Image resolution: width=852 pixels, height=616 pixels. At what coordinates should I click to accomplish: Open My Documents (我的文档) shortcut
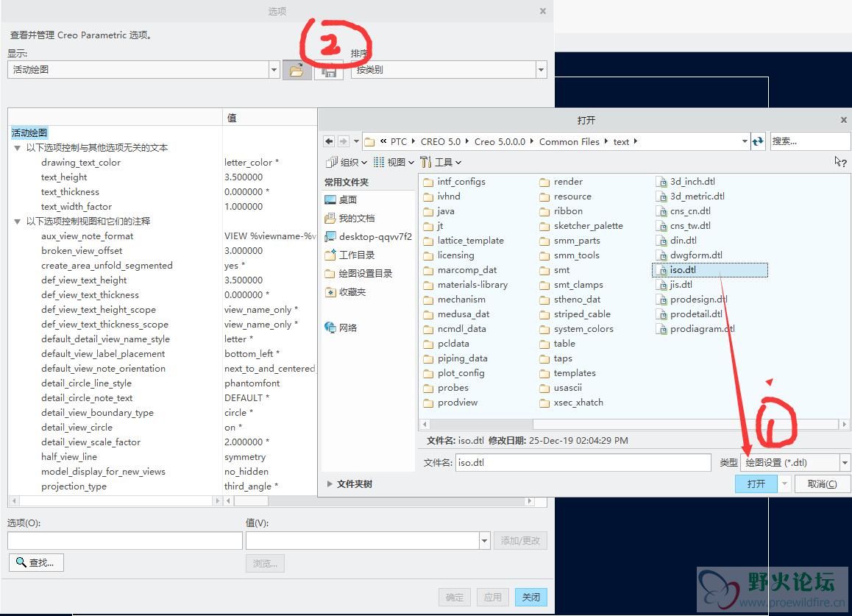point(349,218)
